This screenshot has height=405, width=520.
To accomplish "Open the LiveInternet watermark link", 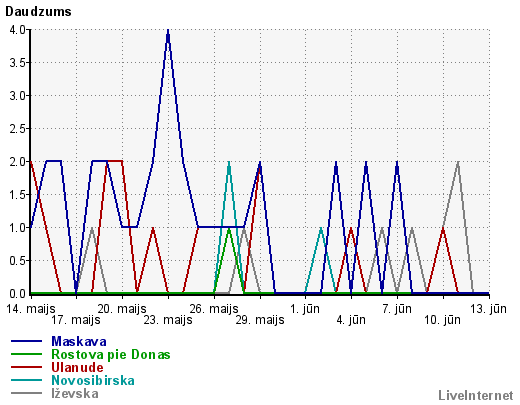I will click(x=476, y=396).
